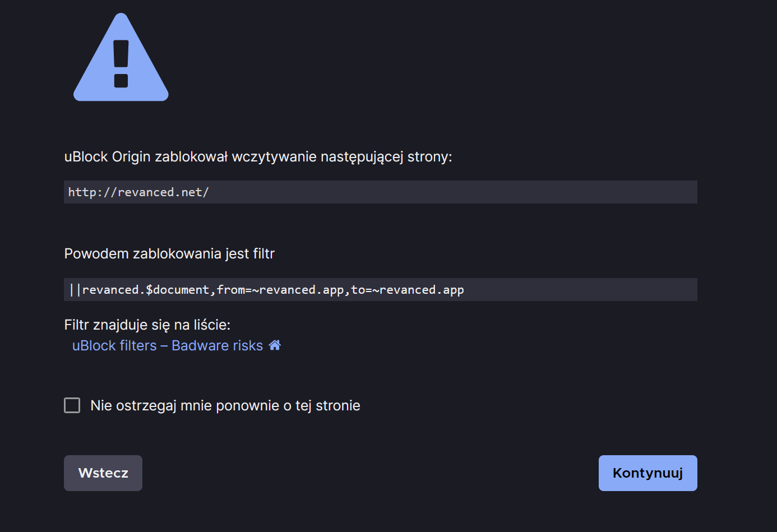This screenshot has width=777, height=532.
Task: Click the empty right side of the filter box
Action: tap(583, 290)
